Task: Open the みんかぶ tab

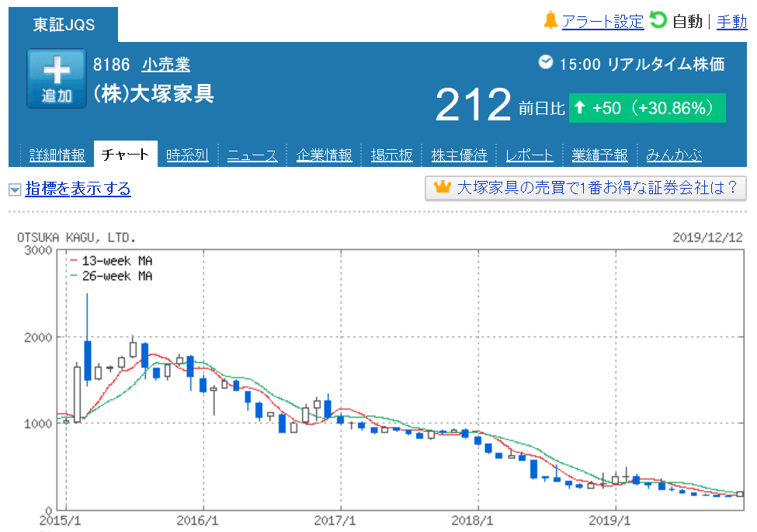Action: coord(674,155)
